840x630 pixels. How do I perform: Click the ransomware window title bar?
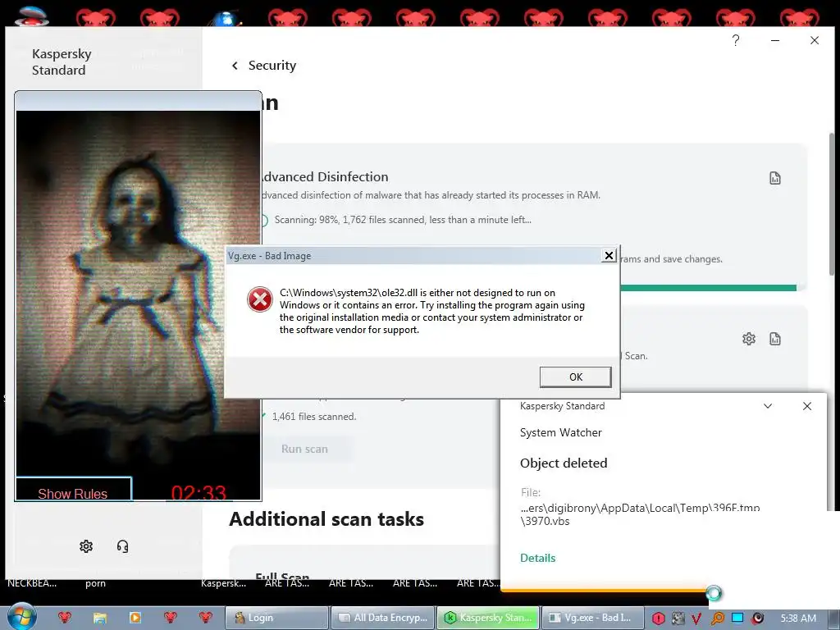coord(138,101)
